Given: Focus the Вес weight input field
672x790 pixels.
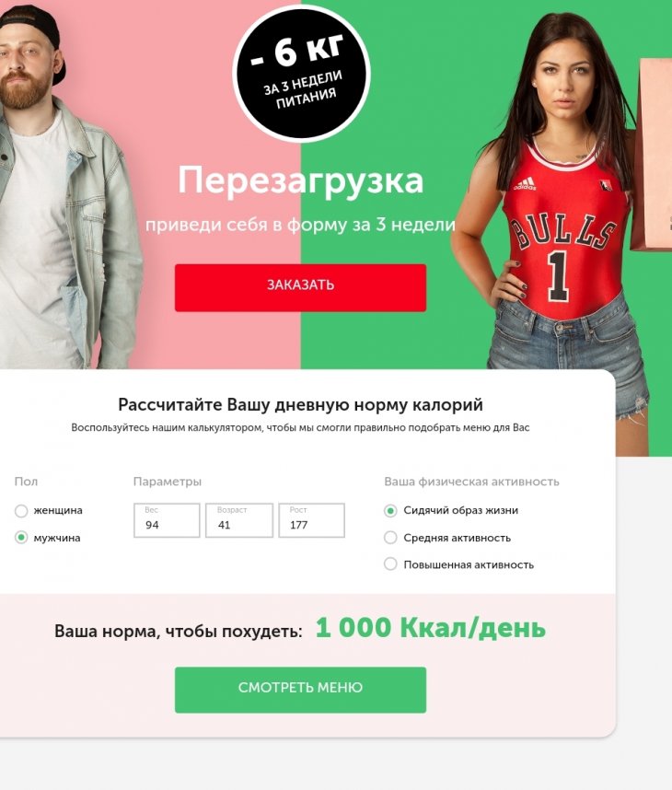Looking at the screenshot, I should coord(167,520).
